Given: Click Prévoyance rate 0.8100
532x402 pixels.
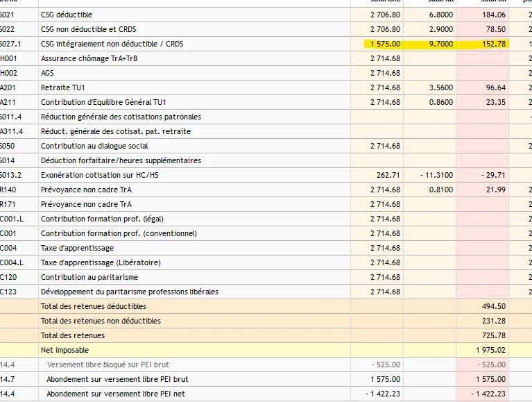Looking at the screenshot, I should tap(440, 190).
